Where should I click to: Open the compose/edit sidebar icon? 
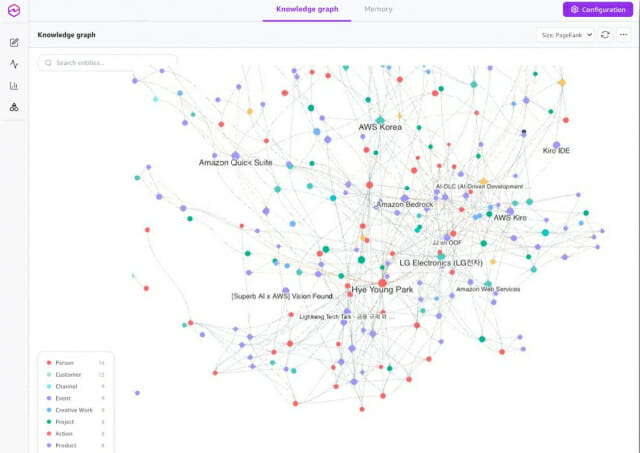coord(14,42)
